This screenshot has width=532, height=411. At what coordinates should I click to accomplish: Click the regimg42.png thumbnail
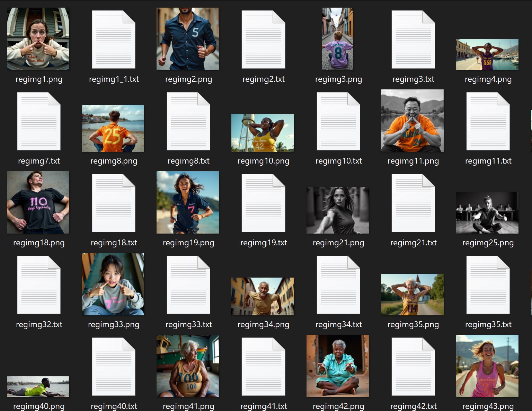[338, 366]
